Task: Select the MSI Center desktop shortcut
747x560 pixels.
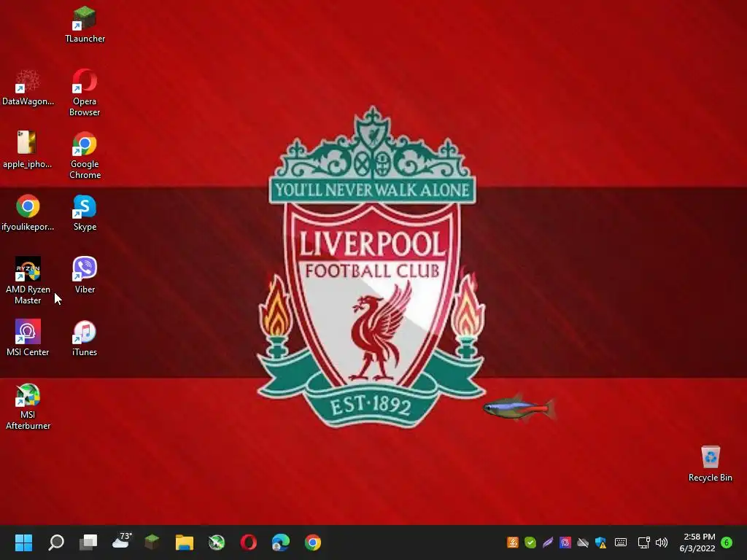Action: [x=28, y=338]
